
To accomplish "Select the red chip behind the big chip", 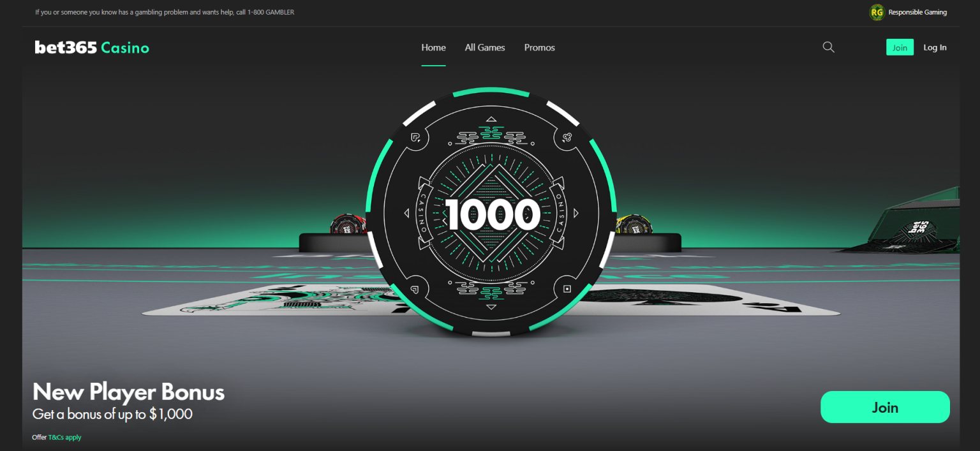I will point(348,225).
